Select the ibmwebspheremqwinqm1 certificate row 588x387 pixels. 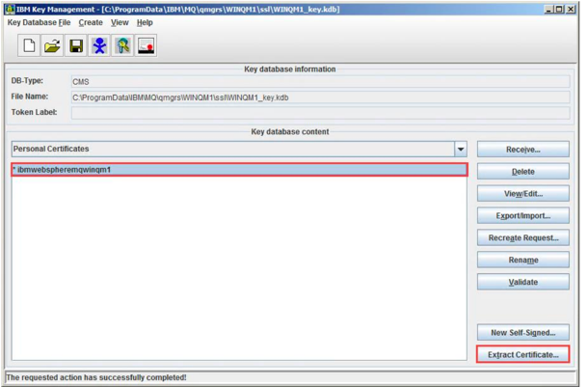coord(240,170)
